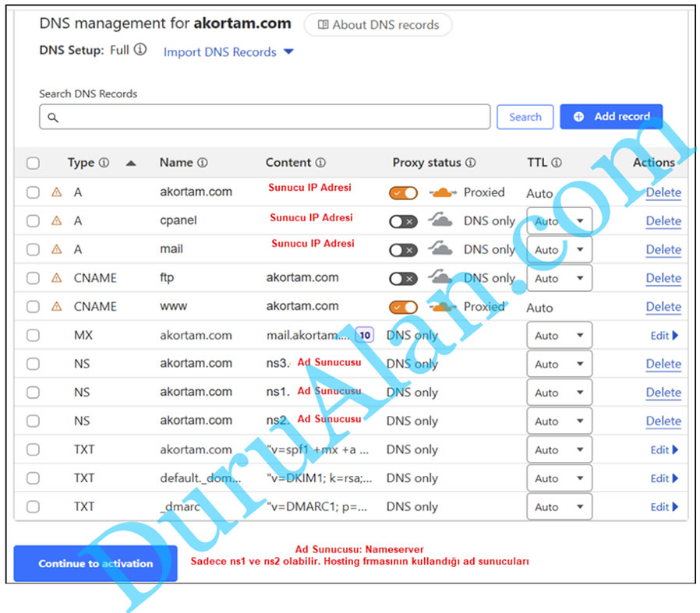The height and width of the screenshot is (613, 700).
Task: Click the grey cloud icon on the cpanel row
Action: [x=440, y=220]
